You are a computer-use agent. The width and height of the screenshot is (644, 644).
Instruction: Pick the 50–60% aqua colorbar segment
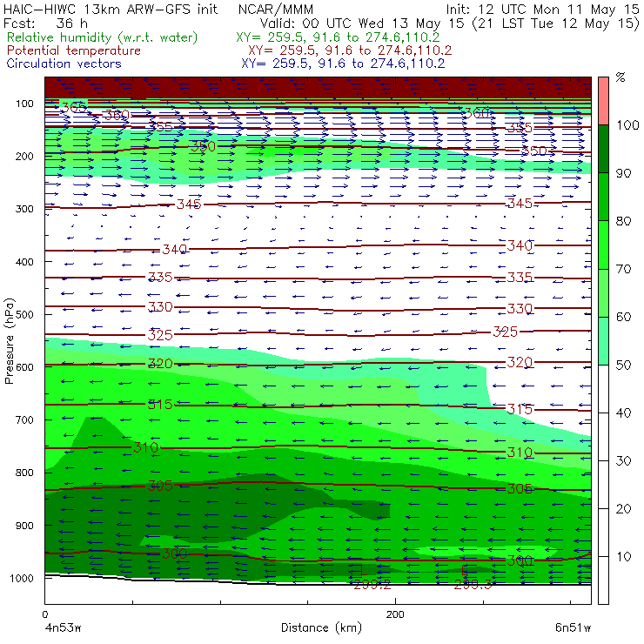click(603, 341)
